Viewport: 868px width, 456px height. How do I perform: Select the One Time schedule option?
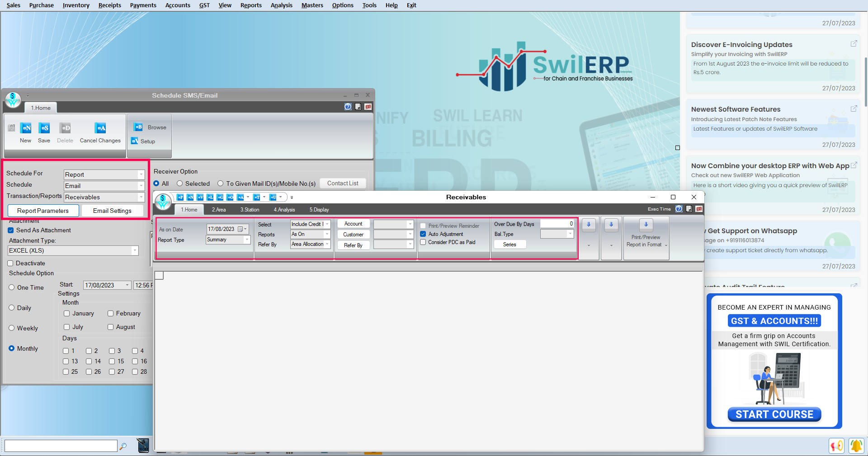pyautogui.click(x=12, y=287)
